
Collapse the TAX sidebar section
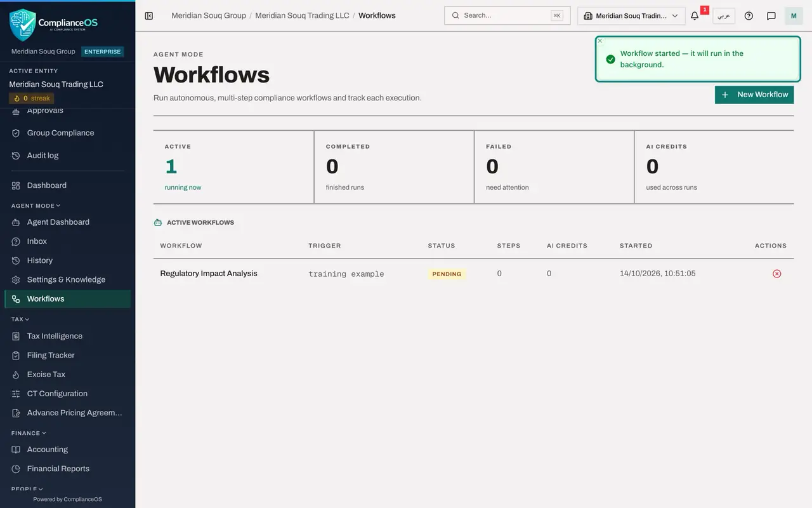point(20,319)
